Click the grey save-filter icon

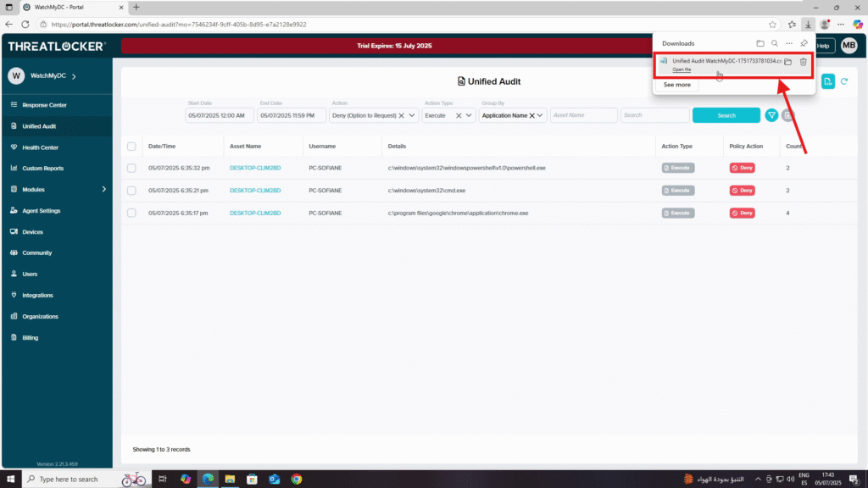click(787, 115)
